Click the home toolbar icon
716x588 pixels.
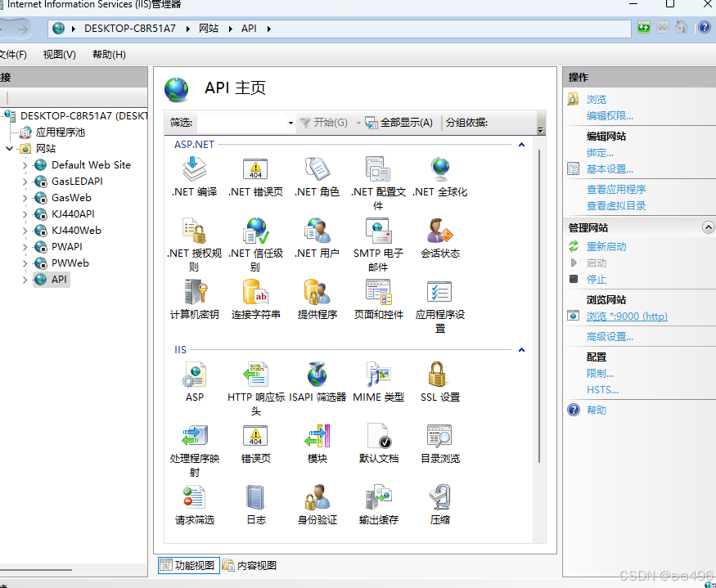click(682, 27)
